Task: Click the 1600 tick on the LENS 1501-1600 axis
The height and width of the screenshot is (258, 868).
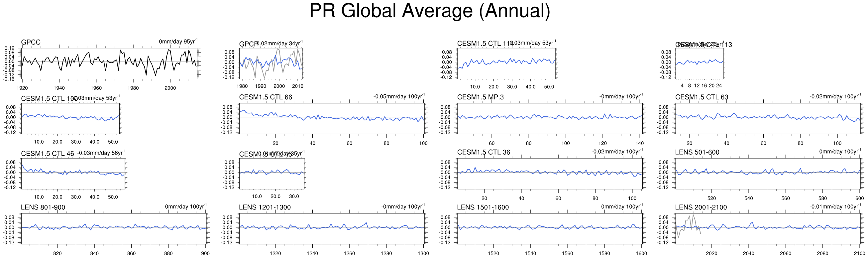Action: click(x=641, y=253)
